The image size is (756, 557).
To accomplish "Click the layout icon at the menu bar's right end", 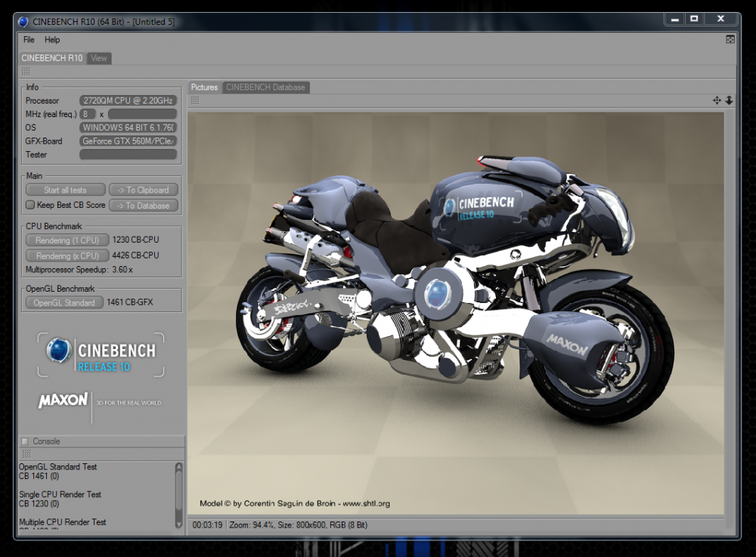I will 730,39.
